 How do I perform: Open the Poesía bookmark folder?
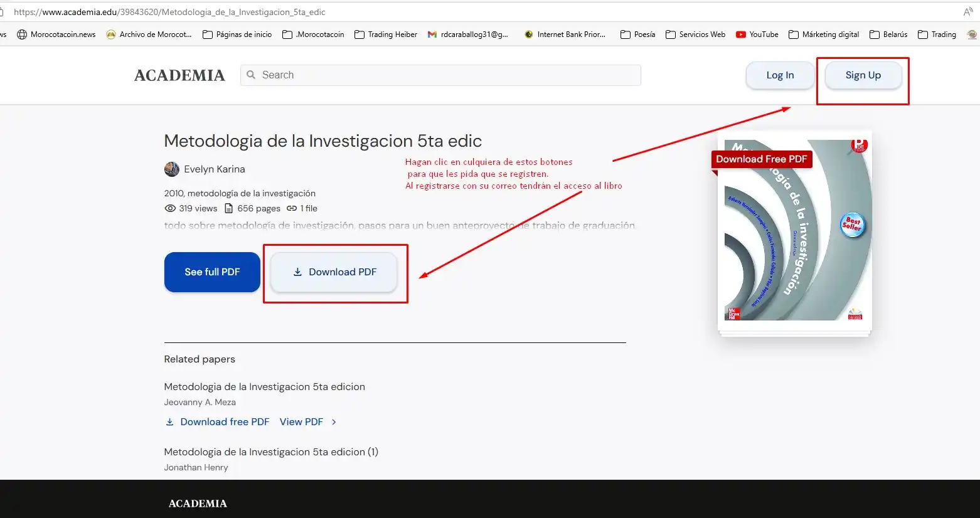637,34
